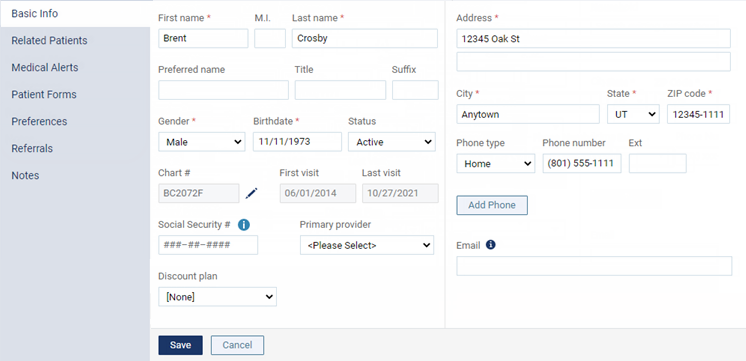This screenshot has width=746, height=361.
Task: Click the Email info icon
Action: coord(491,245)
